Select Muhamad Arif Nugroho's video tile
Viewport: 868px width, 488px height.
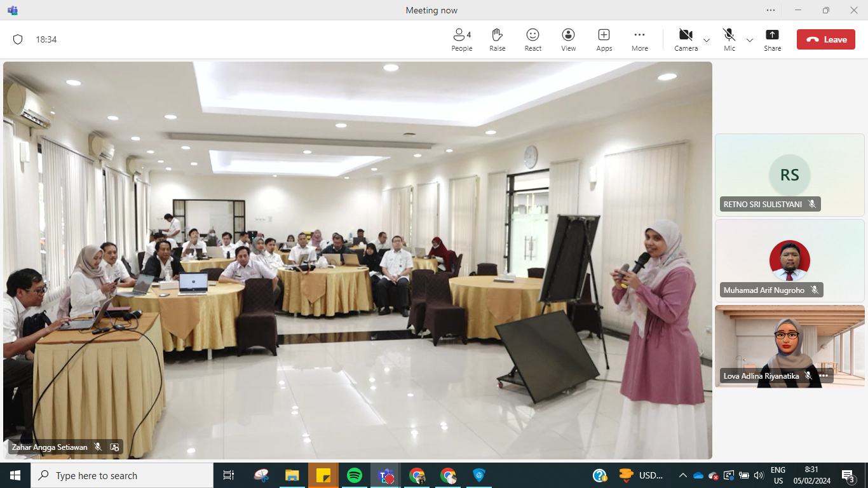tap(789, 261)
